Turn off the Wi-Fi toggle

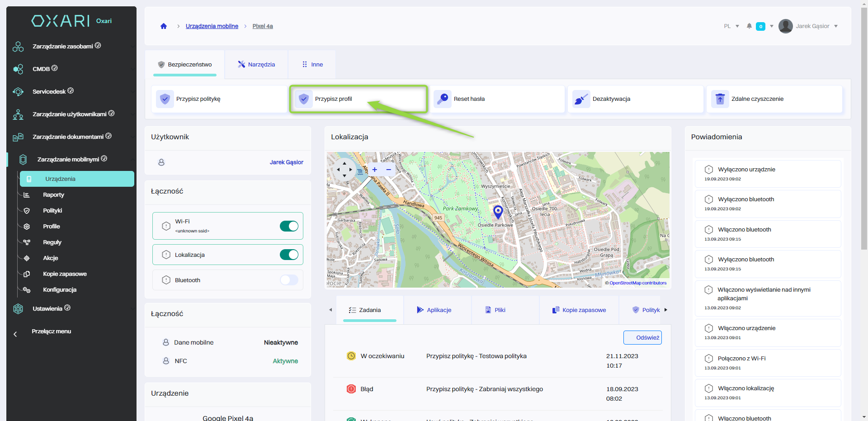tap(289, 226)
